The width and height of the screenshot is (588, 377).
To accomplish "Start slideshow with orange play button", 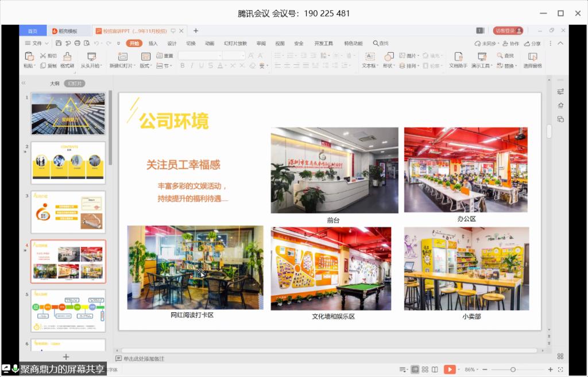I will point(450,370).
